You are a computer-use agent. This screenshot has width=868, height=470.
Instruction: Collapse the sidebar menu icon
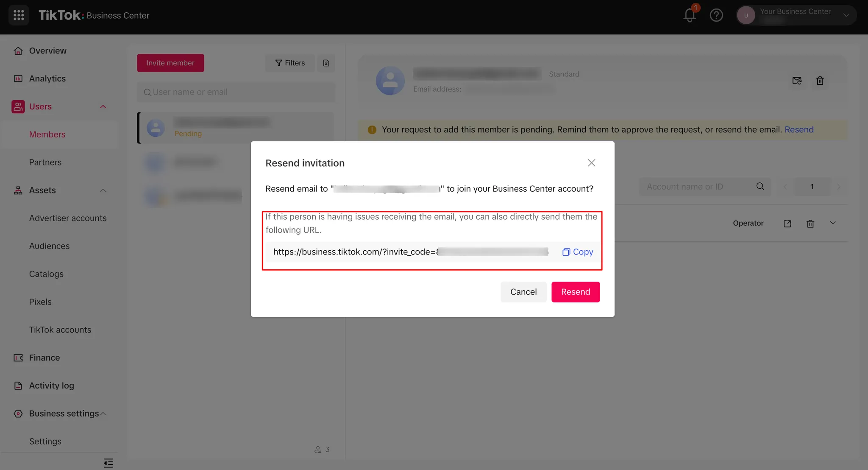tap(108, 463)
